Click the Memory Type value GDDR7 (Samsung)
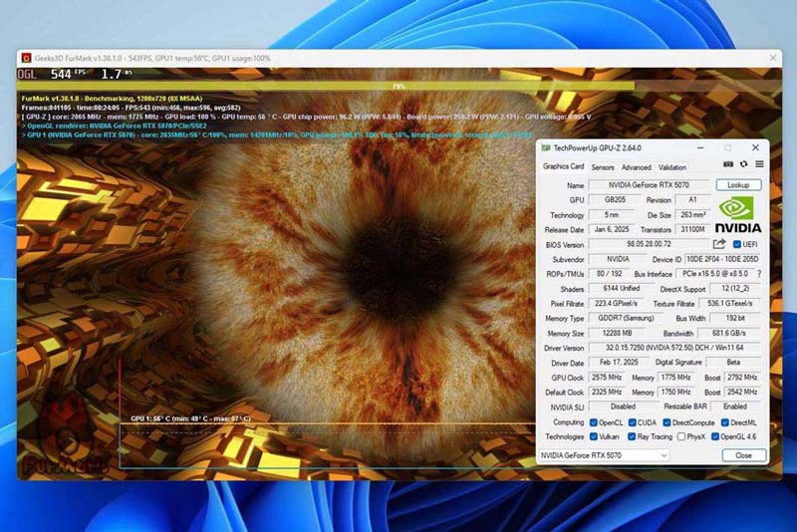This screenshot has width=797, height=532. pos(626,318)
